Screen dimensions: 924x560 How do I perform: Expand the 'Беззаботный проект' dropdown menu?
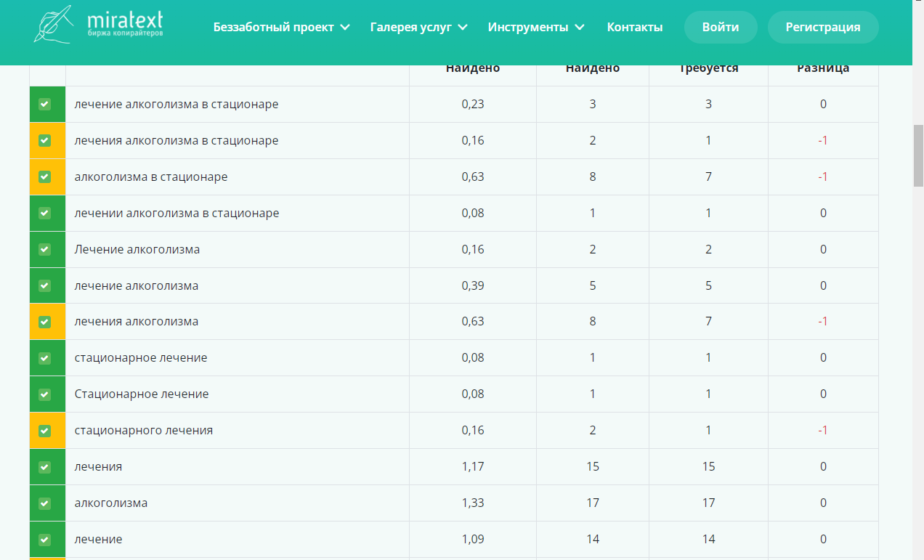(x=282, y=27)
